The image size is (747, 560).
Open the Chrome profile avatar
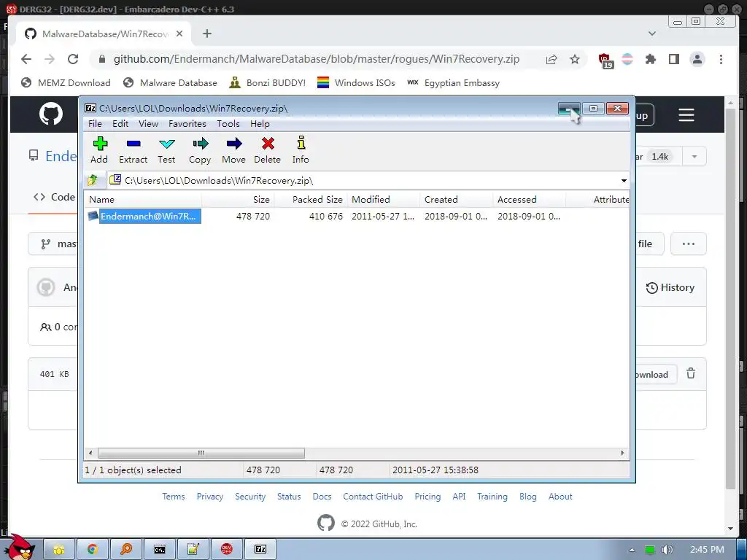(697, 59)
